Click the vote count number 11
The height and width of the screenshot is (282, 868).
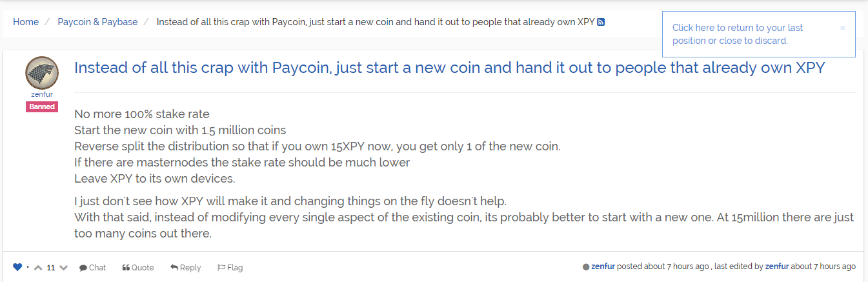[50, 267]
